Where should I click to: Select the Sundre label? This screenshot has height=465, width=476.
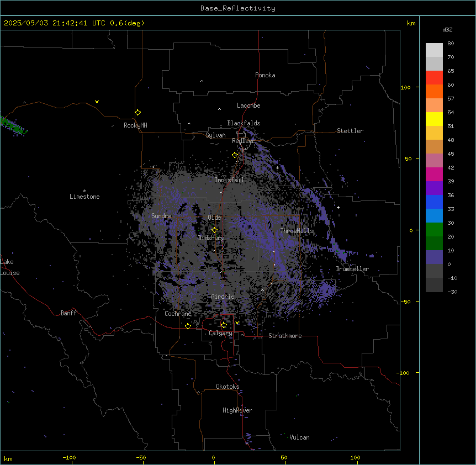pos(161,216)
